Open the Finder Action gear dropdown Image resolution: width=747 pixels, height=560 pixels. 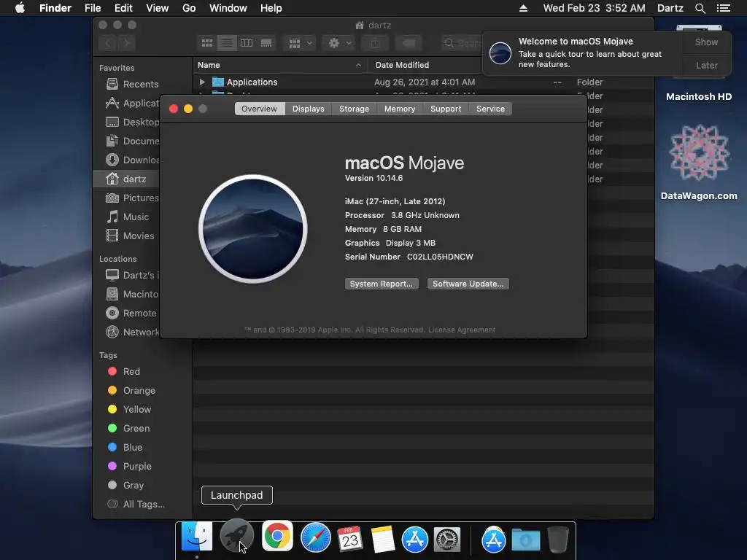coord(339,43)
